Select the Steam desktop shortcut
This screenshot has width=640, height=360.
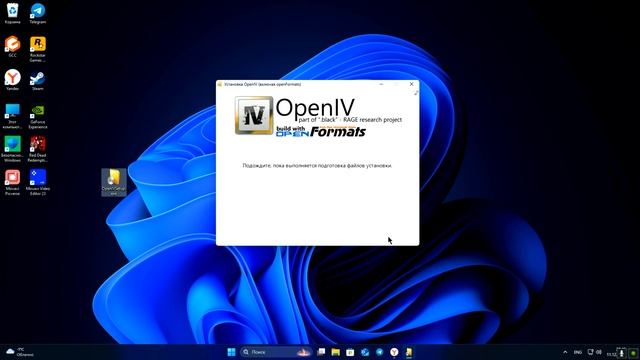coord(38,80)
